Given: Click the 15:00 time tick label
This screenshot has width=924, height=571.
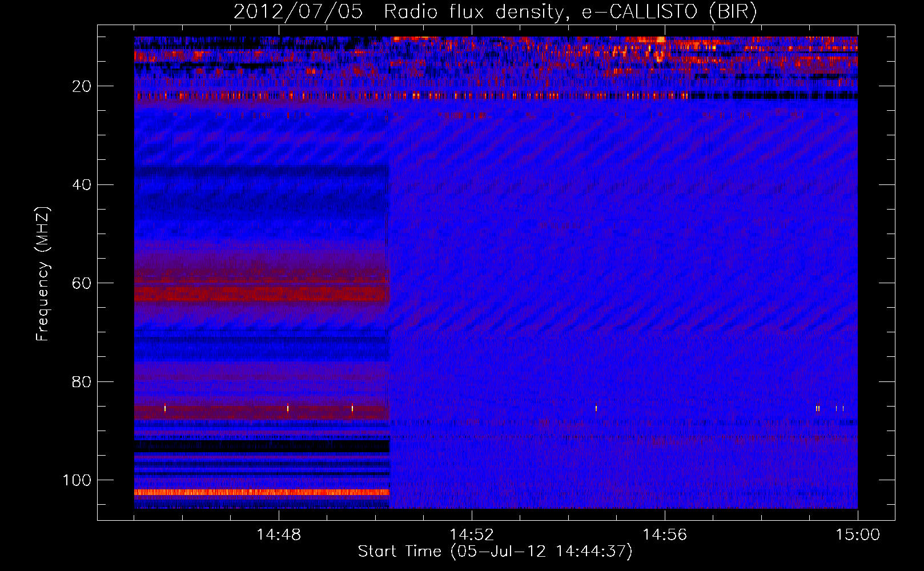Looking at the screenshot, I should click(858, 535).
